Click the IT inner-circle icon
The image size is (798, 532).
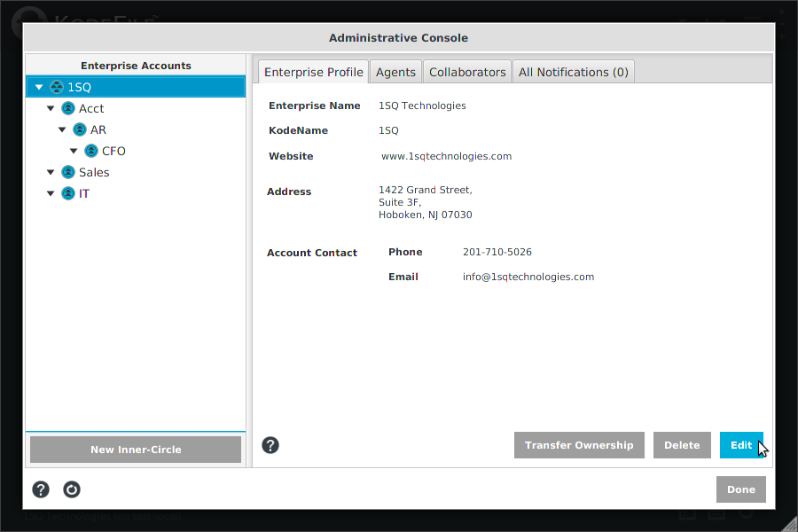tap(68, 193)
